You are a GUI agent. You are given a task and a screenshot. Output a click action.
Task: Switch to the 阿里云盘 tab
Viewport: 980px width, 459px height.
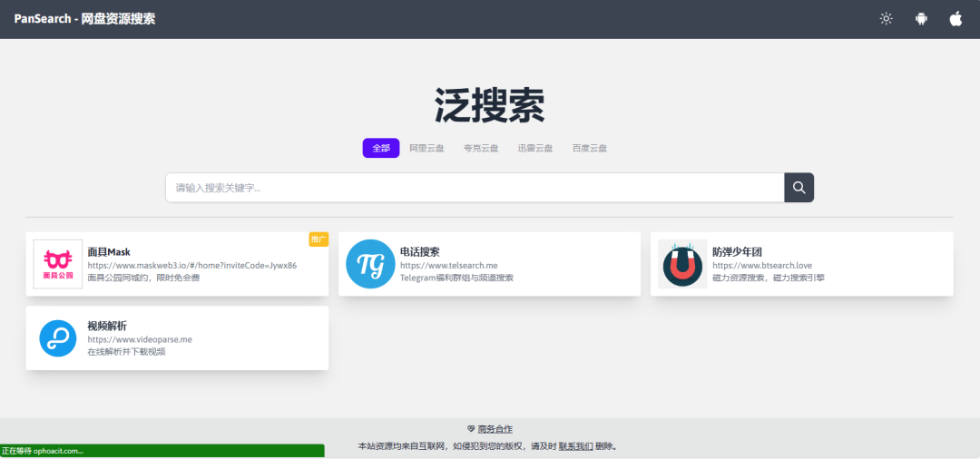(426, 149)
